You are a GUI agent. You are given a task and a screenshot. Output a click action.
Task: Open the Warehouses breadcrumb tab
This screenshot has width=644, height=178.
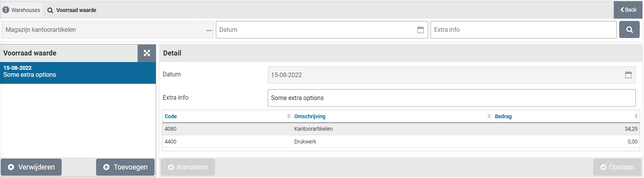[22, 10]
